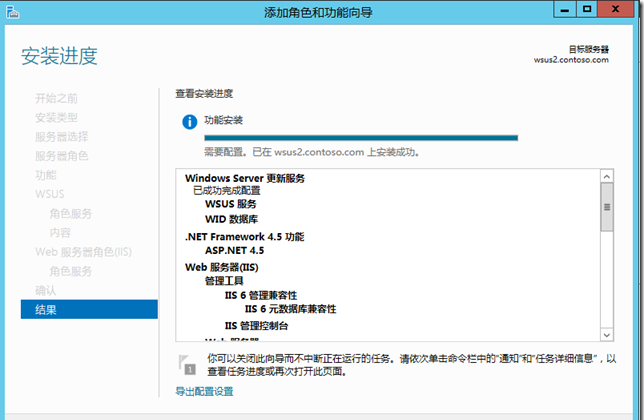Click Windows Server 更新服务 in the results list

point(245,178)
